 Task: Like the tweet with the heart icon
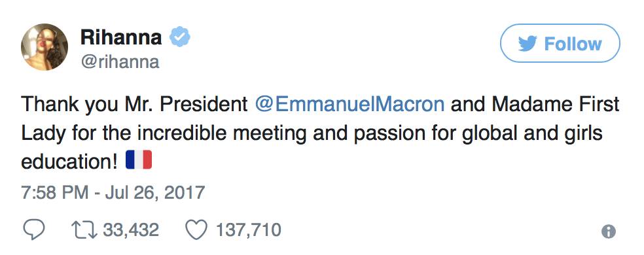tap(196, 230)
